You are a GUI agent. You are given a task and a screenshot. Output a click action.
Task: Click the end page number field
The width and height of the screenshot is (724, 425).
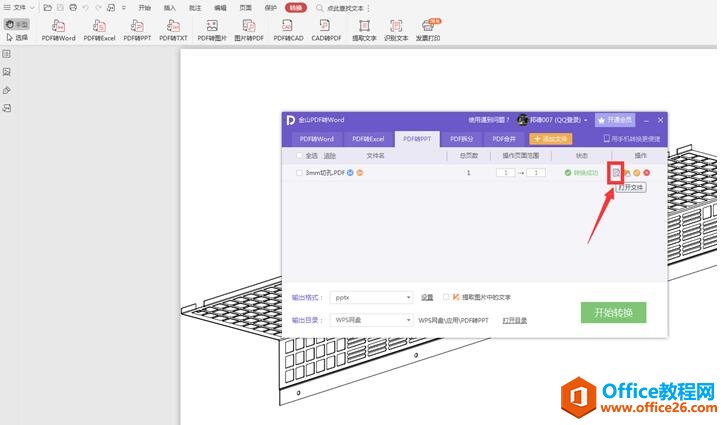click(536, 173)
